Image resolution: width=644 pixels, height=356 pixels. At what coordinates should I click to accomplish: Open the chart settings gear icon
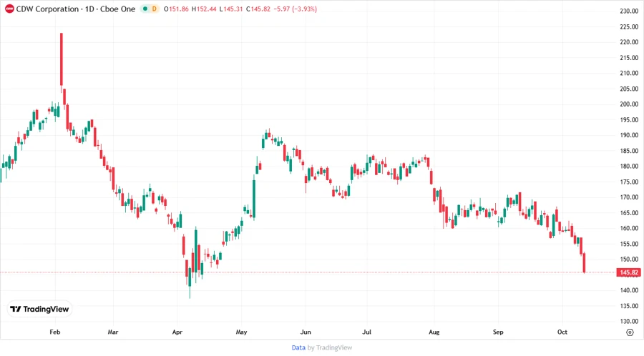tap(630, 332)
